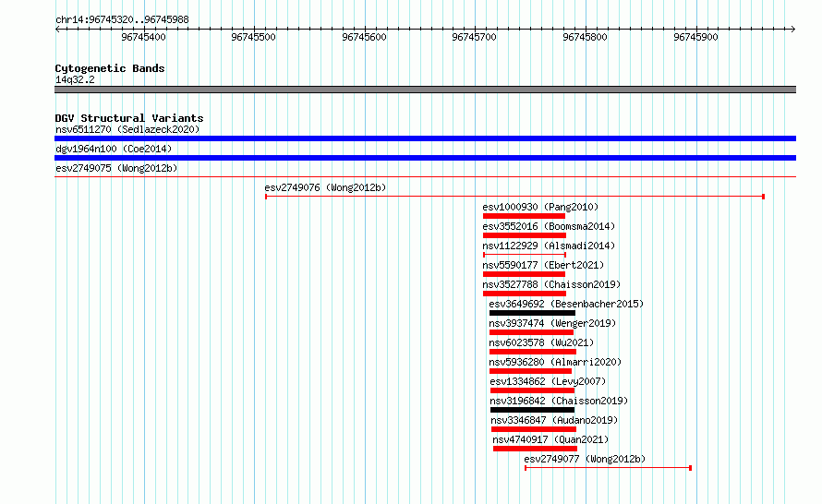Select the red bar under nsv5936280

530,371
